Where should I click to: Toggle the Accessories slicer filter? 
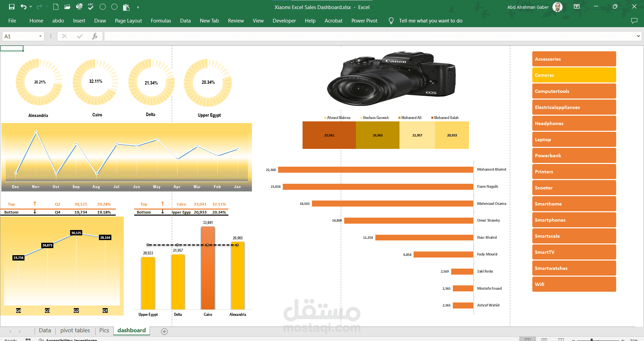click(574, 59)
